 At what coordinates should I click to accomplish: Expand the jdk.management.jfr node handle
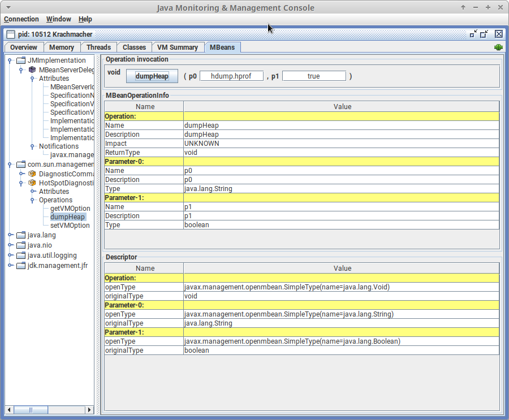(10, 266)
